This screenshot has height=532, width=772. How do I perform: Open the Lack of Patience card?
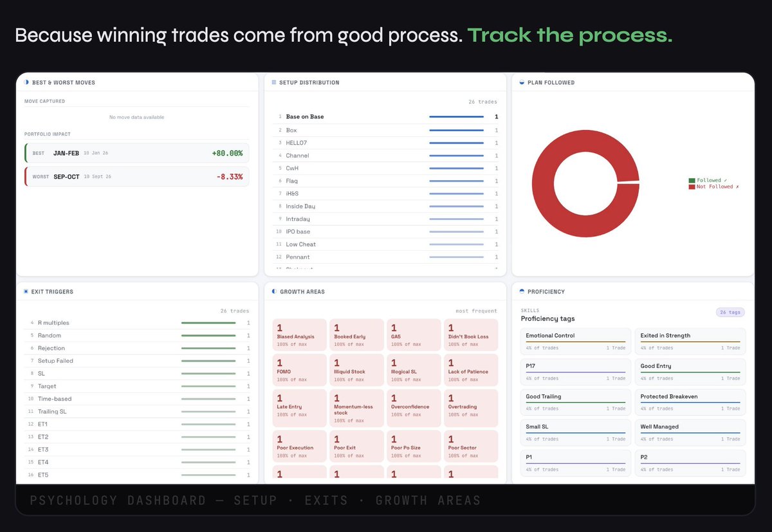(x=471, y=370)
